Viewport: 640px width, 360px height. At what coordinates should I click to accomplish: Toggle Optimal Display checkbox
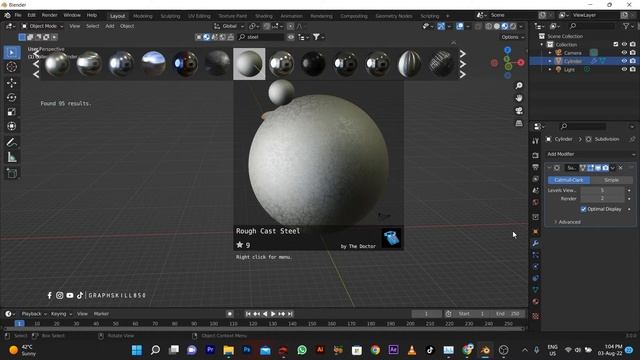[x=583, y=209]
